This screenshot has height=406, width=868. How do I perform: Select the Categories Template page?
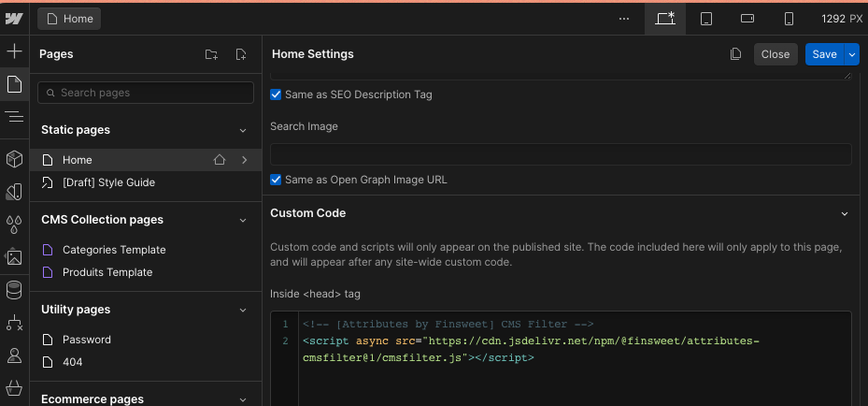114,250
